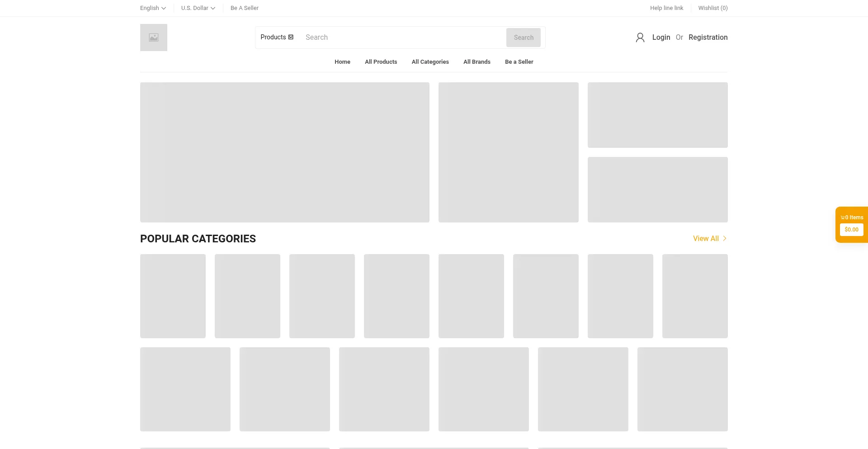
Task: Expand the English language dropdown
Action: [x=153, y=8]
